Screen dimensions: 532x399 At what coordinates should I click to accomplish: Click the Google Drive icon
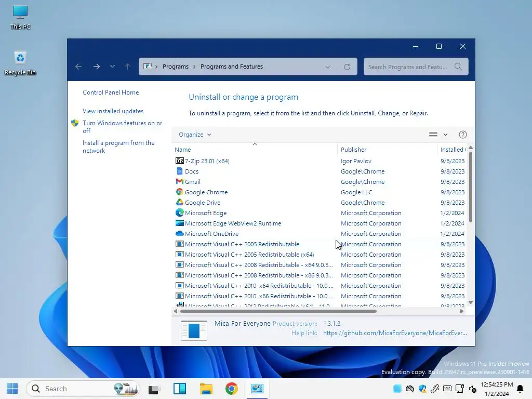[x=179, y=202]
